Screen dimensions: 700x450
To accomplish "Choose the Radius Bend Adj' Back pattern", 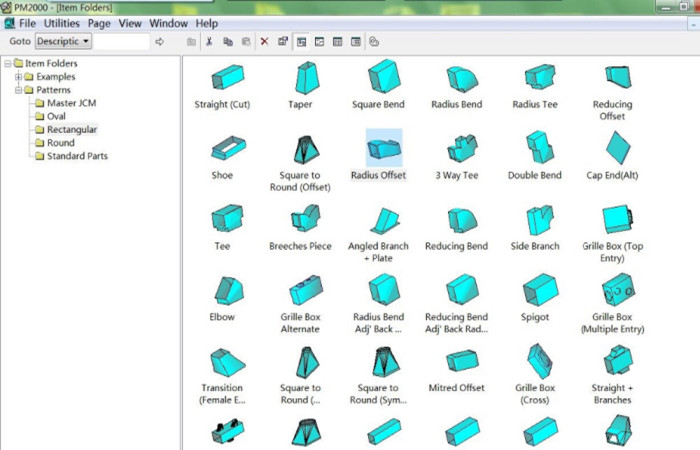I will pos(378,305).
